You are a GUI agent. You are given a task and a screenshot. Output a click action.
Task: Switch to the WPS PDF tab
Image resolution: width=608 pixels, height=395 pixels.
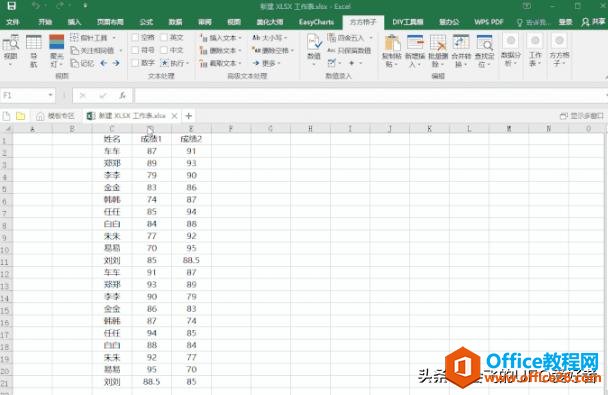point(489,22)
